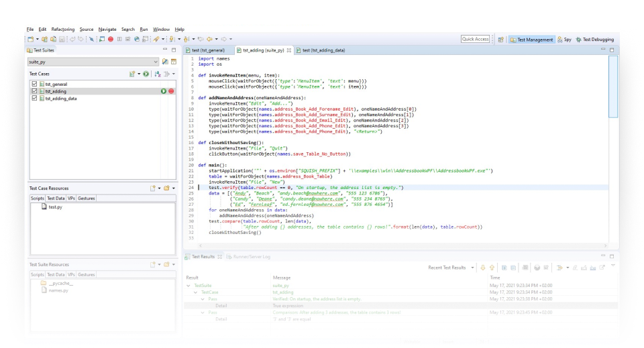Switch to the Runner/Server Log tab
Viewport: 644px width, 348px height.
[x=248, y=256]
